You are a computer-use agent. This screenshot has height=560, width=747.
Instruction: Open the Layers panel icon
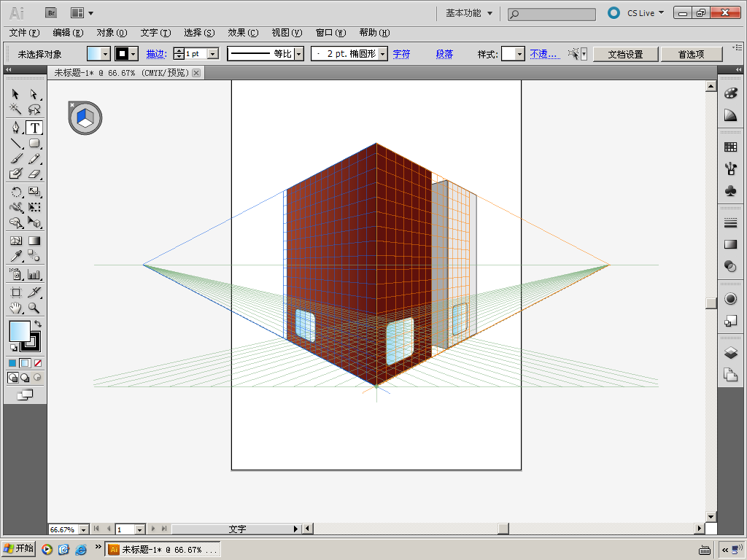(730, 353)
